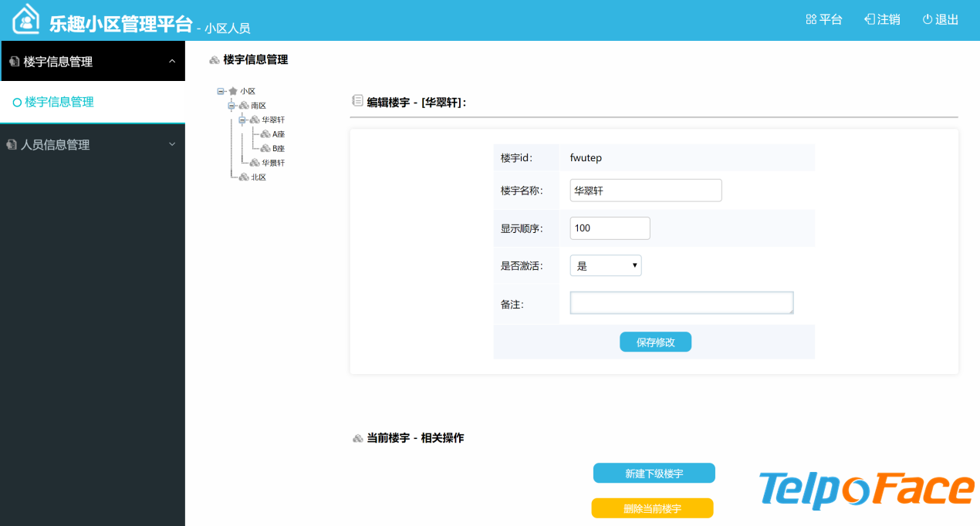
Task: Click the 乐趣小区管理平台 title text
Action: pyautogui.click(x=120, y=24)
